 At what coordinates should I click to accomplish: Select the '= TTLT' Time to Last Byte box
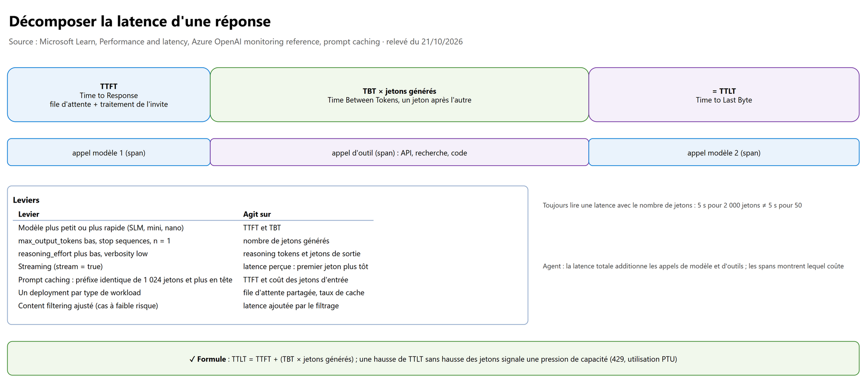(x=724, y=95)
